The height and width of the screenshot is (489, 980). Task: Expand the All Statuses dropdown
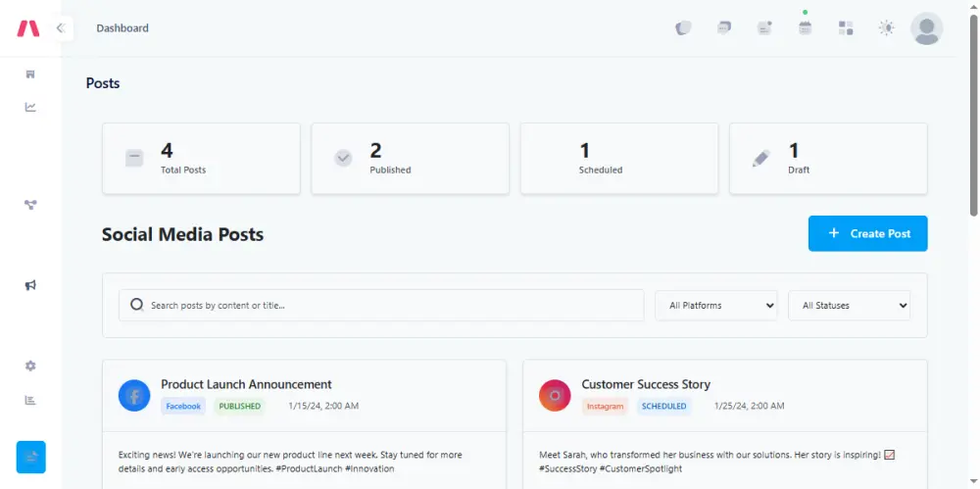(x=849, y=306)
